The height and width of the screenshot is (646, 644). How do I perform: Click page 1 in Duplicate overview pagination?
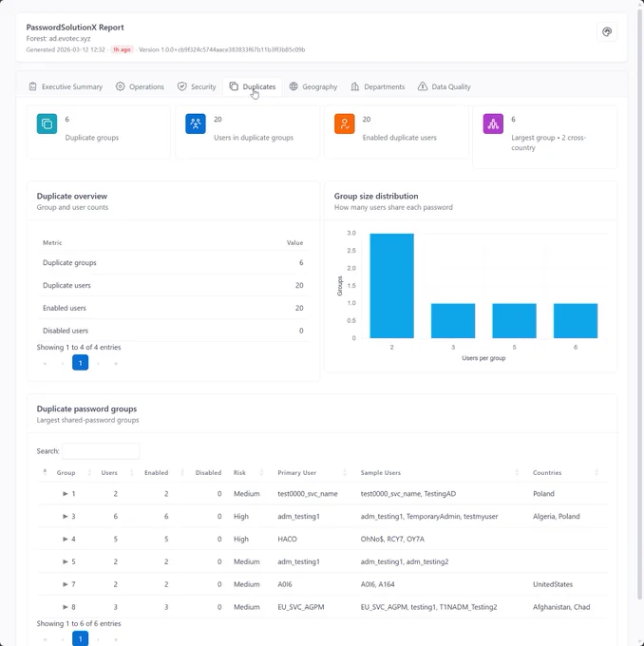[81, 363]
